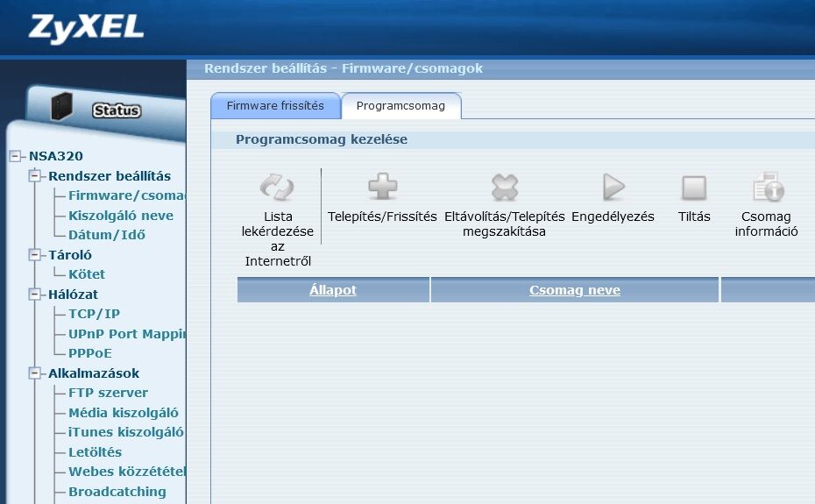Open PPPoE settings

click(x=90, y=354)
